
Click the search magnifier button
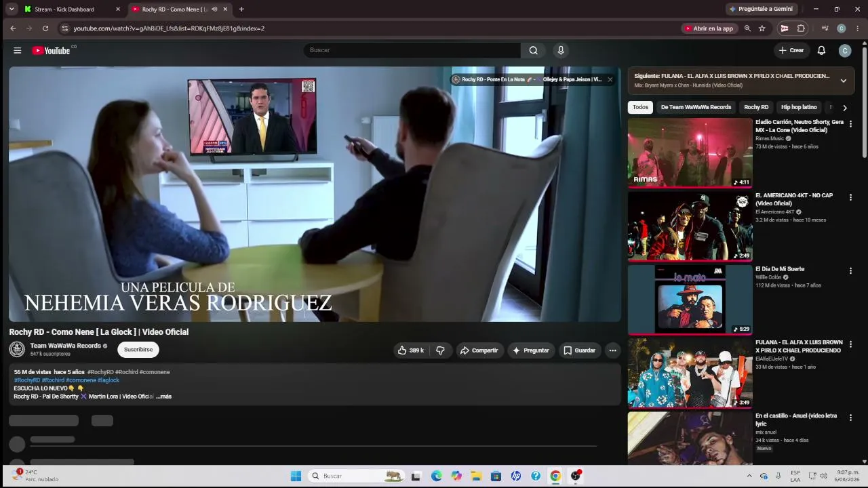click(x=534, y=50)
